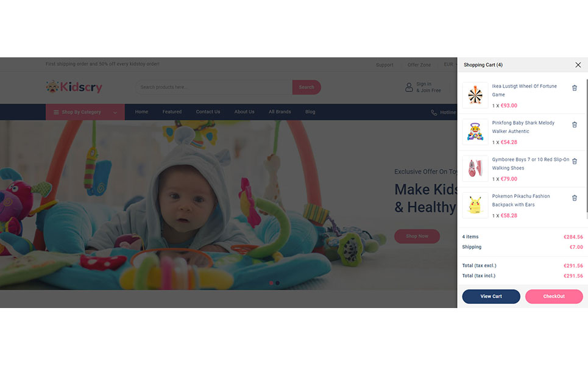This screenshot has width=588, height=366.
Task: Delete Pinkfong Baby Shark Walker from cart
Action: point(574,124)
